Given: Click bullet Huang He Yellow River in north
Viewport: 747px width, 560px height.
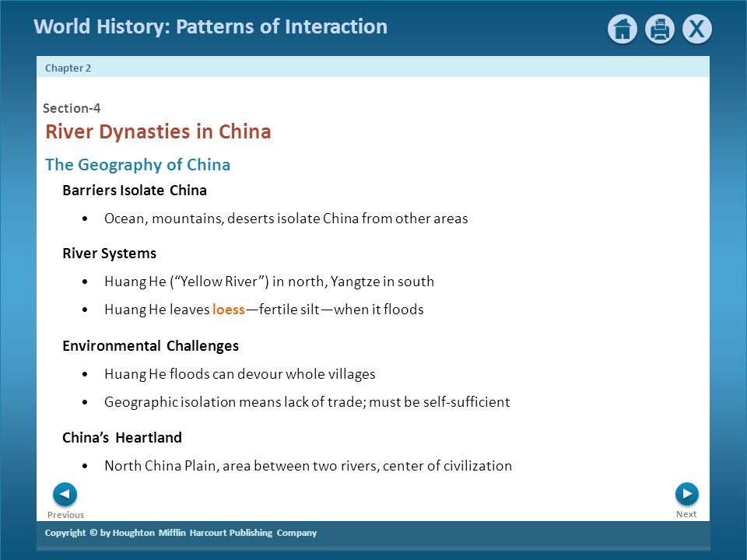Looking at the screenshot, I should [x=269, y=282].
